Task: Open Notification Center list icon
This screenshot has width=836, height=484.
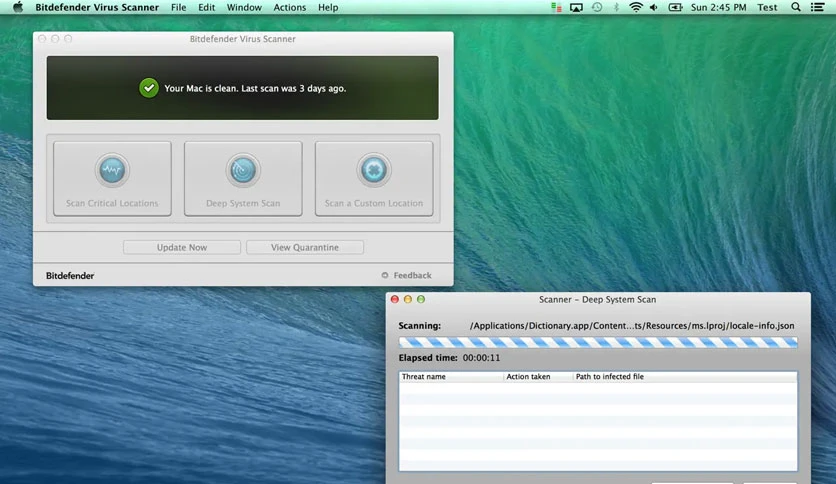Action: point(817,7)
